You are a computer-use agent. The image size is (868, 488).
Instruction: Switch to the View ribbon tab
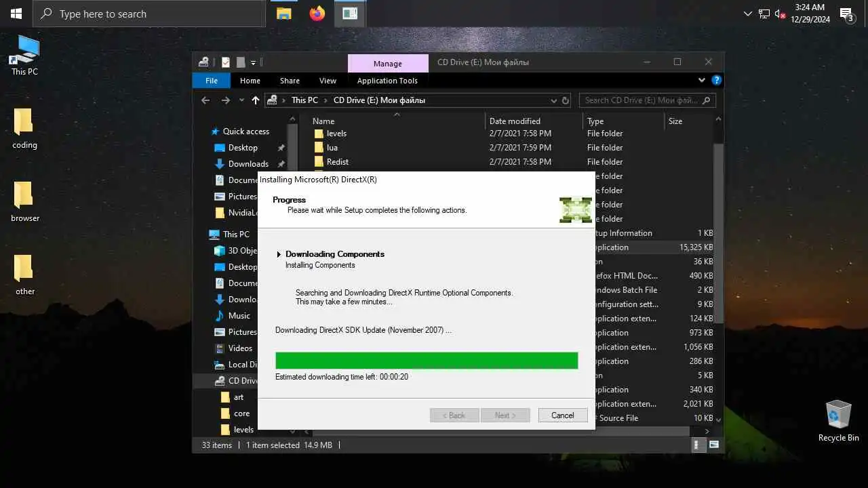[x=328, y=81]
